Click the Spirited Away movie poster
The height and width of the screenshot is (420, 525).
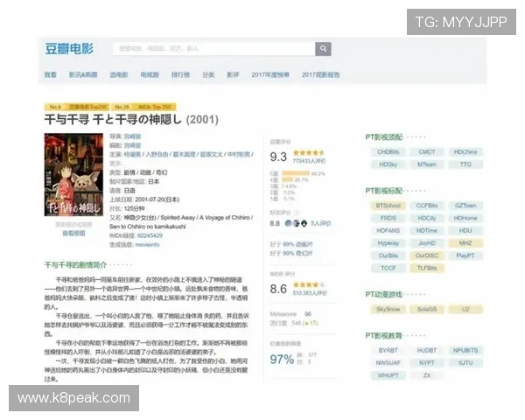73,174
